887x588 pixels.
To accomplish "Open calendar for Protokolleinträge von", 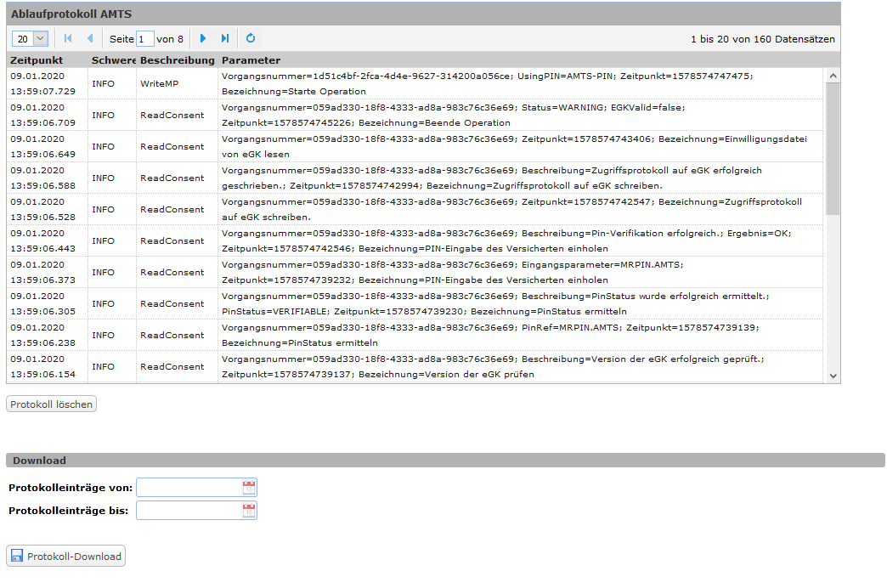I will pyautogui.click(x=248, y=488).
